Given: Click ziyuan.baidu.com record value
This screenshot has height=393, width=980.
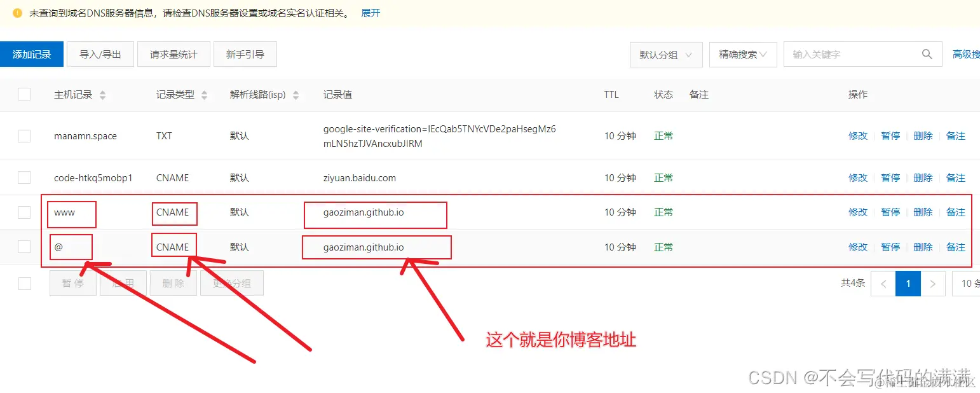Looking at the screenshot, I should pyautogui.click(x=360, y=178).
